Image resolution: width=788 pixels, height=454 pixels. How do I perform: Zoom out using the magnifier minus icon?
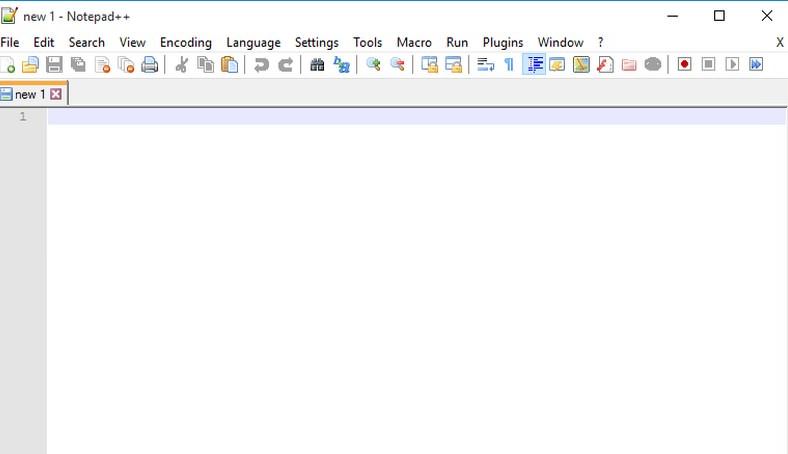click(x=398, y=64)
